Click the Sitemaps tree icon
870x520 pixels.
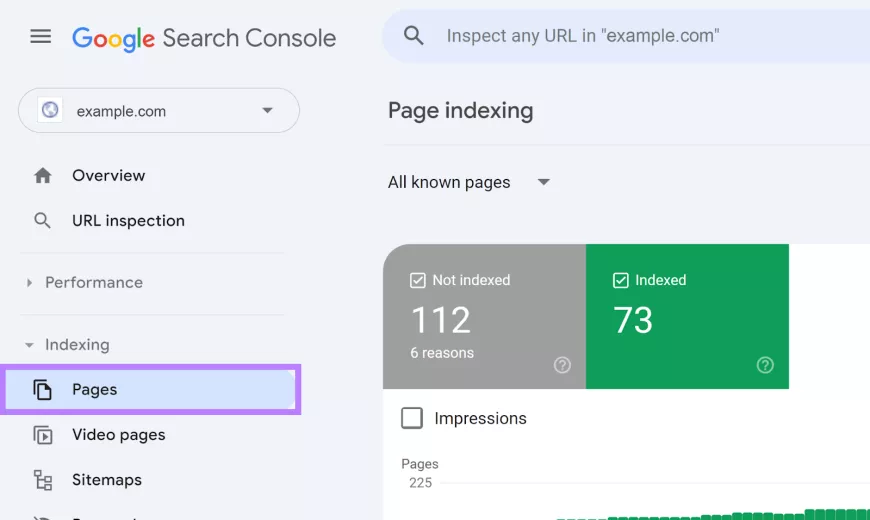[43, 480]
